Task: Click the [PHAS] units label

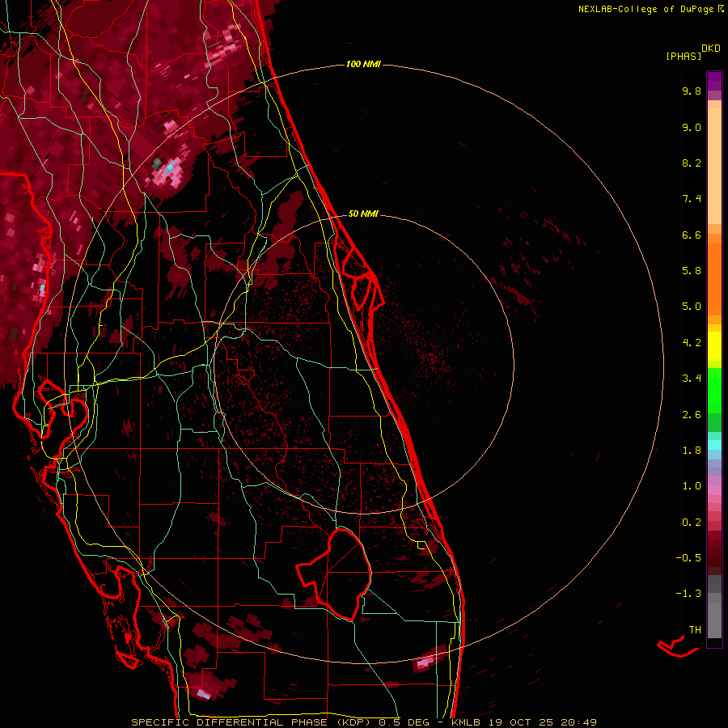Action: tap(684, 56)
